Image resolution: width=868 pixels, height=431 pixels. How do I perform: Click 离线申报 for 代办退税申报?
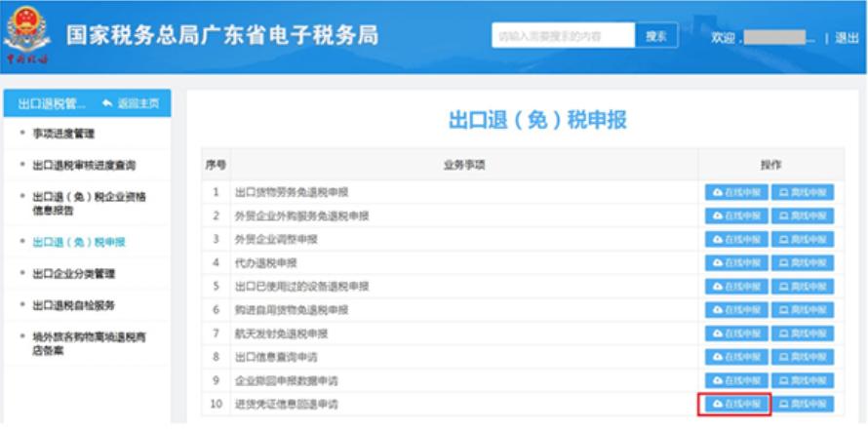tap(803, 263)
